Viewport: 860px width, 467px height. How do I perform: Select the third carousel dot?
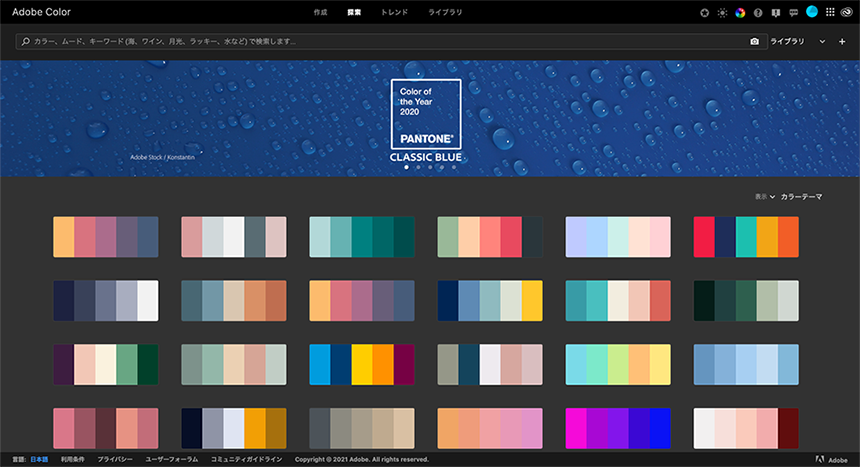coord(430,167)
